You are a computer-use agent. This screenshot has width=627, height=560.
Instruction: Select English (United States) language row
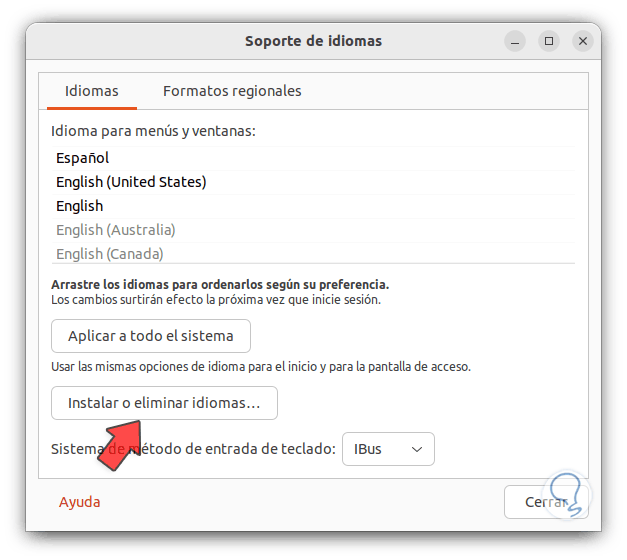click(313, 182)
